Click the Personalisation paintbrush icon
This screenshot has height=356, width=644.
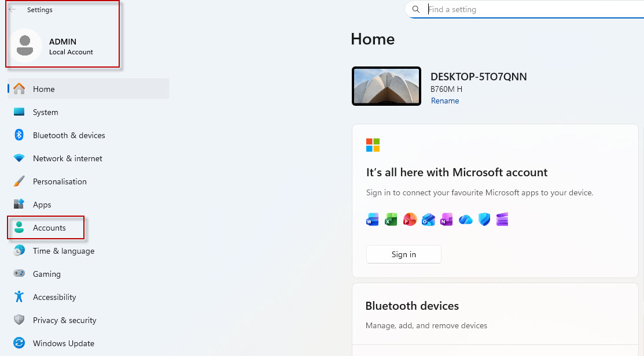tap(19, 181)
